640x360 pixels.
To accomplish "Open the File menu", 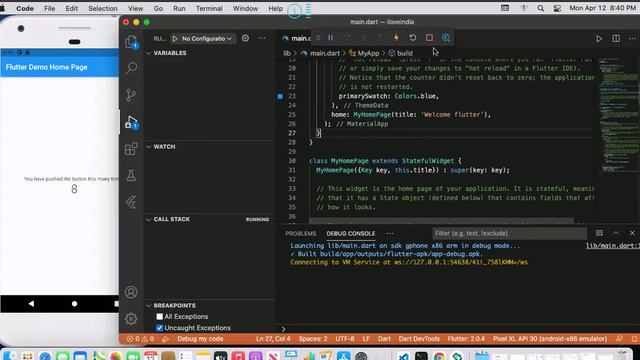I will (49, 8).
